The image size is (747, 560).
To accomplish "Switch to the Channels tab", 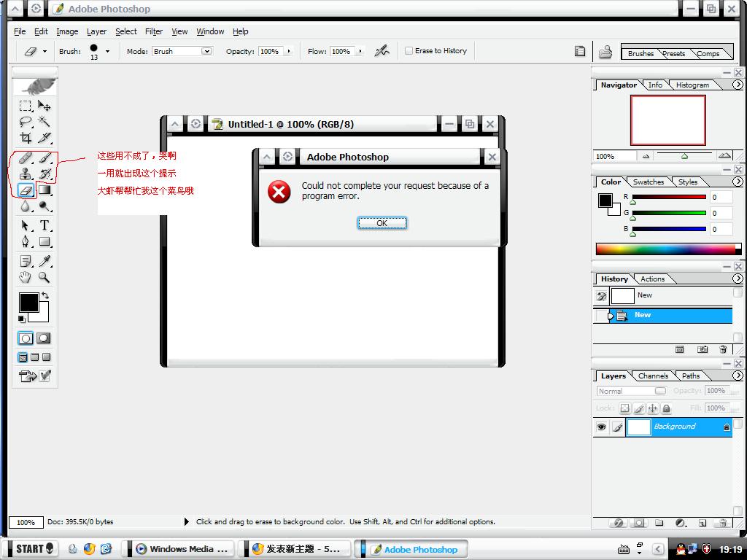I will point(653,376).
